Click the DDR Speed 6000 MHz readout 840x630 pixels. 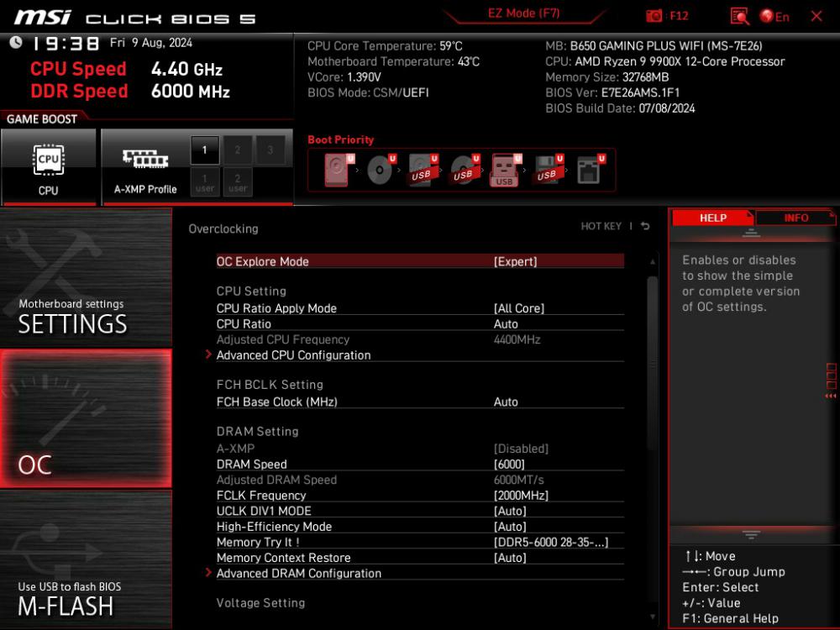(x=130, y=92)
